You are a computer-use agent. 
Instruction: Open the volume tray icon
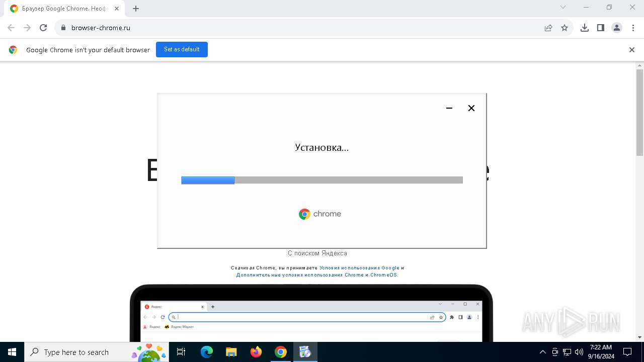[579, 352]
